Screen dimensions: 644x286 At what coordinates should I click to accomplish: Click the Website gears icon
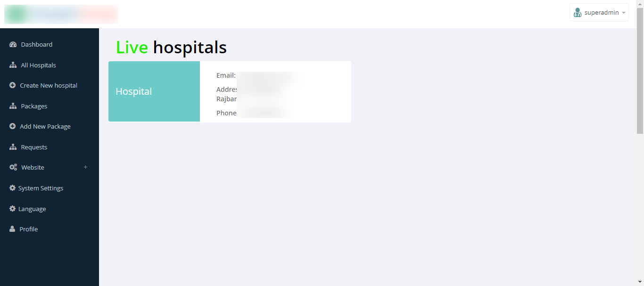[13, 167]
